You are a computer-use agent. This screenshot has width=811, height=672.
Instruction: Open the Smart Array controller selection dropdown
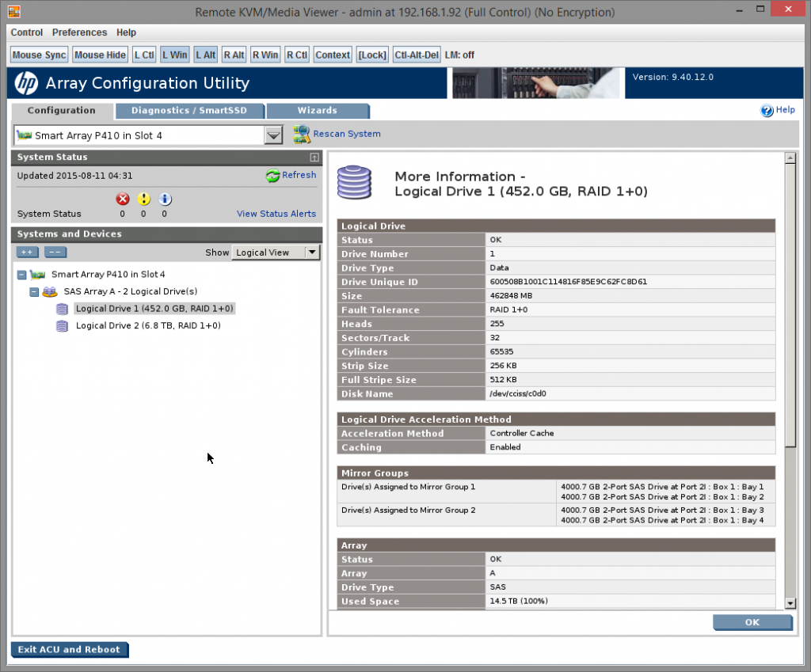point(273,135)
